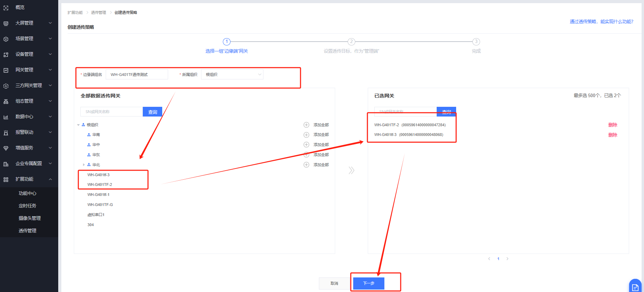The height and width of the screenshot is (292, 644).
Task: Delete WH-G401TF-2 from selected gateways
Action: [613, 125]
